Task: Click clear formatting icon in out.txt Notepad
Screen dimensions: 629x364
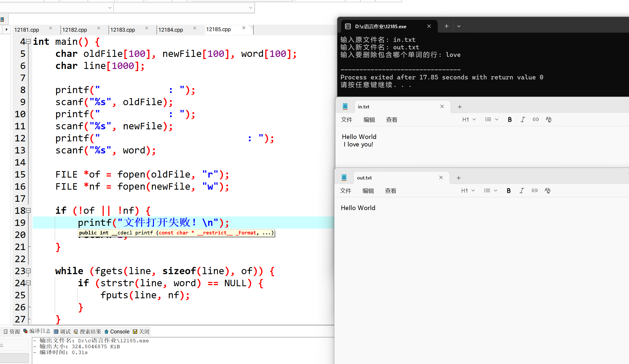Action: (x=547, y=191)
